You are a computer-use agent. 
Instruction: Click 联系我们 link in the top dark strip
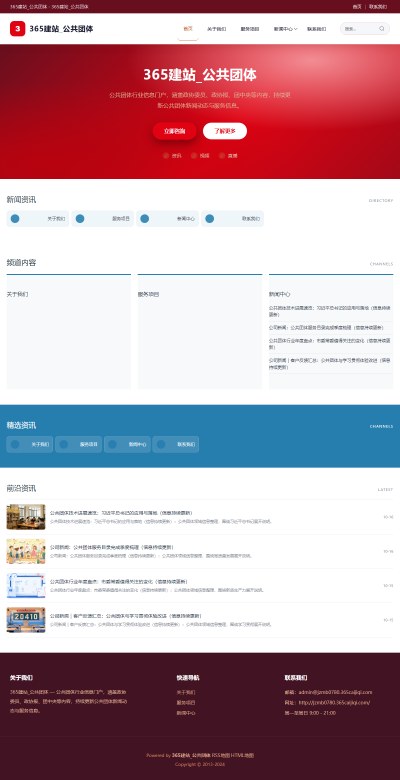(378, 6)
